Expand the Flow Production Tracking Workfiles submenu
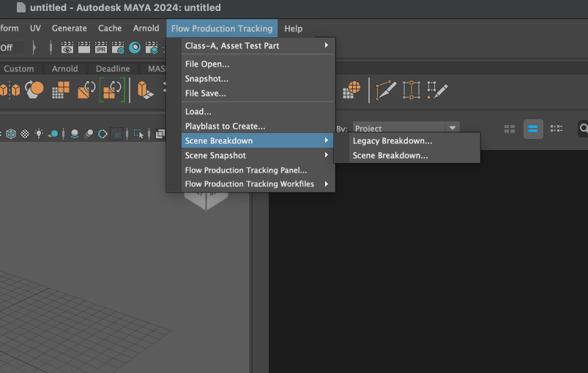The width and height of the screenshot is (588, 373). [258, 184]
